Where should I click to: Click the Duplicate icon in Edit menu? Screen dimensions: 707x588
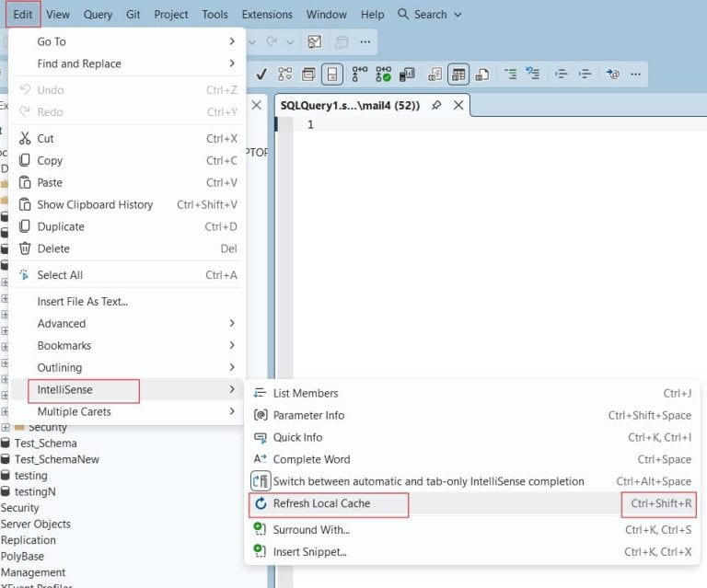coord(25,226)
